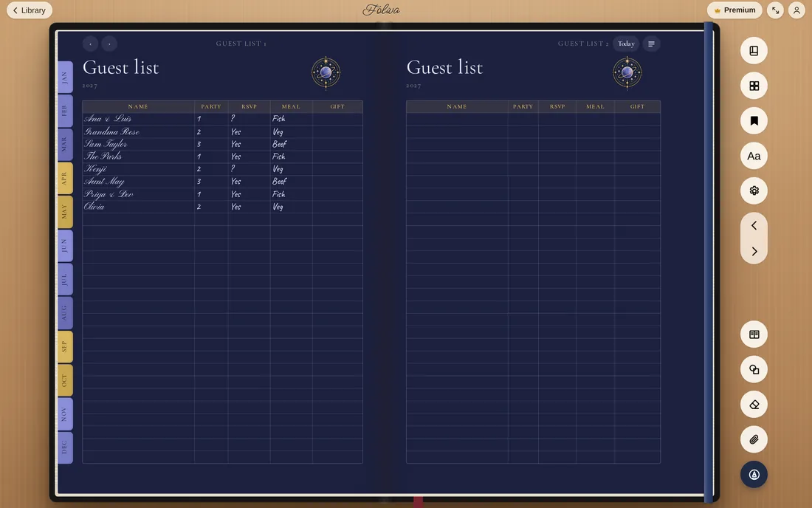The width and height of the screenshot is (812, 508).
Task: Go back to the Library
Action: pyautogui.click(x=30, y=10)
